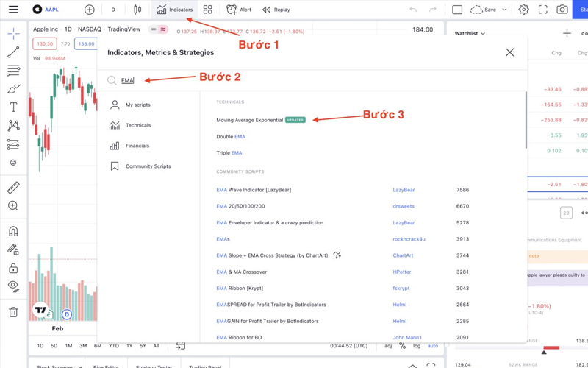Select the 1D date range
This screenshot has width=588, height=368.
pyautogui.click(x=40, y=346)
